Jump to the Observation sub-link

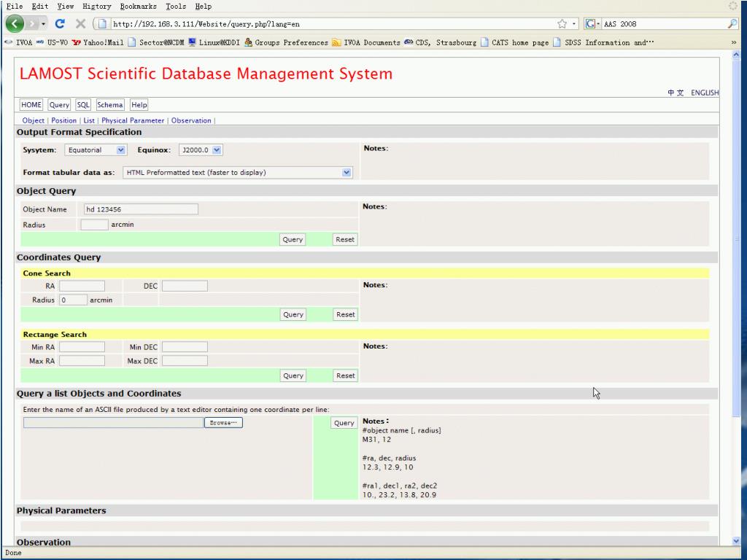[x=191, y=120]
